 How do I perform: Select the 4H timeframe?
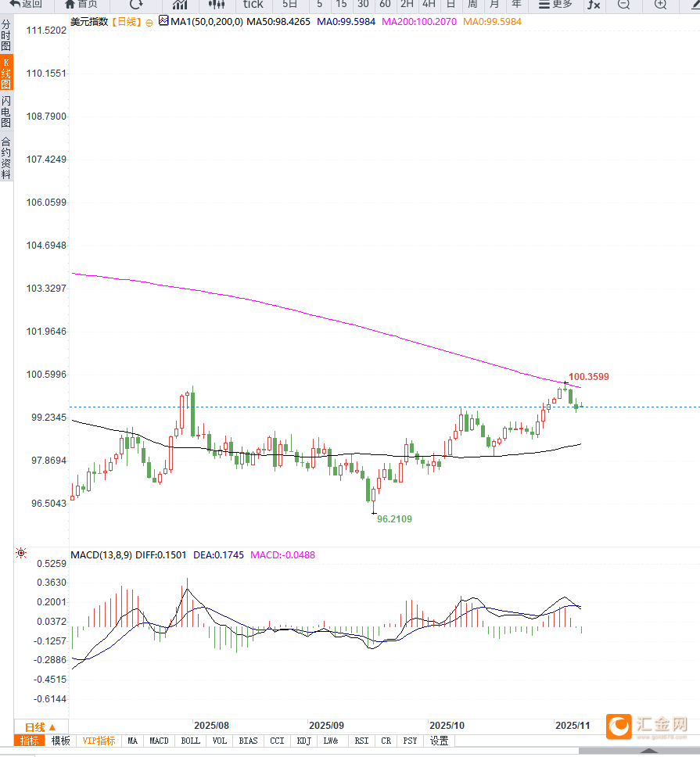coord(429,5)
